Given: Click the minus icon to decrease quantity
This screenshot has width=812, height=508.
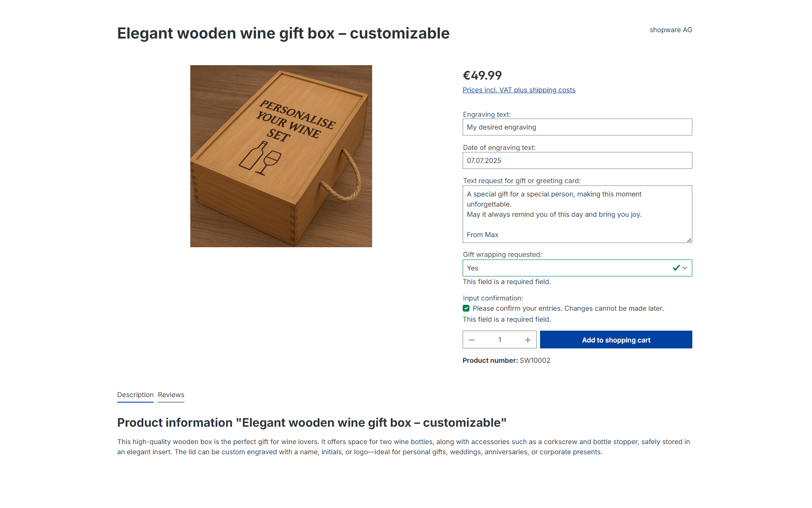Looking at the screenshot, I should point(472,340).
